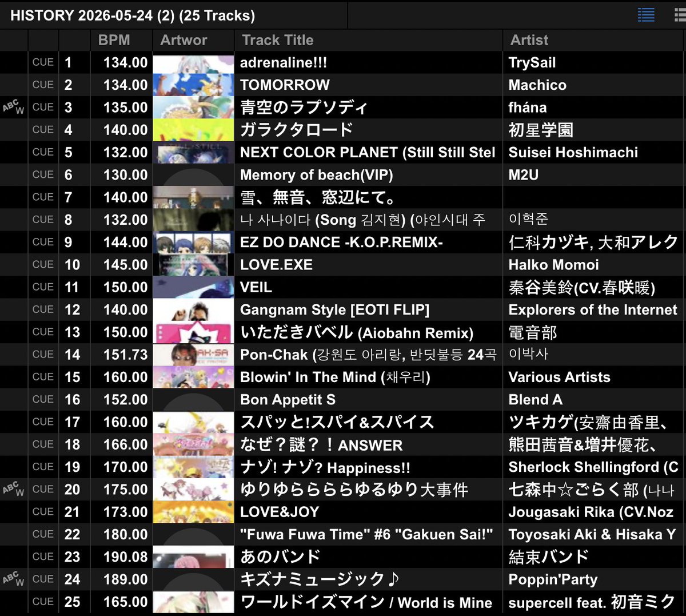Click the ABC W tag icon on track 3
Viewport: 686px width, 616px height.
(x=14, y=107)
